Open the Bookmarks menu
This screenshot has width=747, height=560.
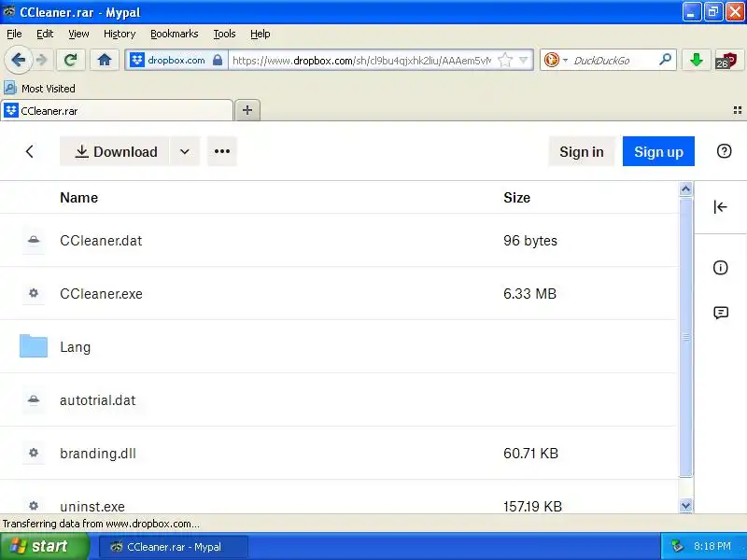pos(175,34)
